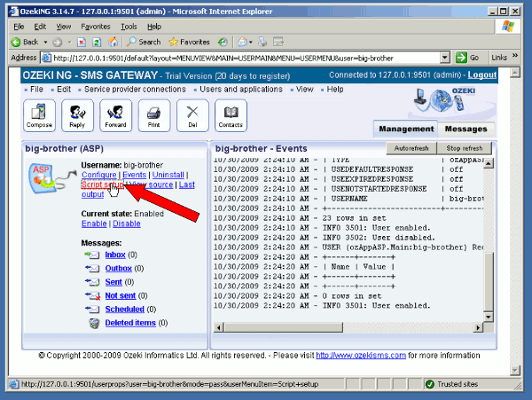Click the browser Search button
This screenshot has width=532, height=400.
pyautogui.click(x=144, y=42)
